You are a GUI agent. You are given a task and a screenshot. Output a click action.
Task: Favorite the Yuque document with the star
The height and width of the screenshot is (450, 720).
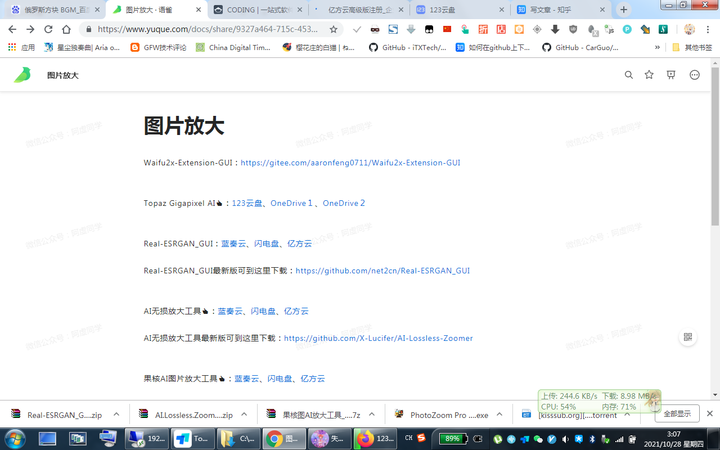(x=649, y=75)
